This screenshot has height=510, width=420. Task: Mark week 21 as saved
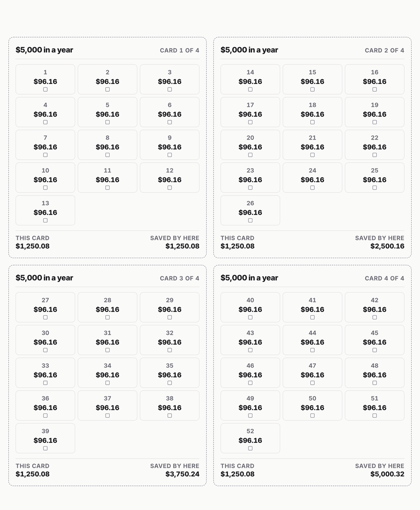[x=313, y=155]
